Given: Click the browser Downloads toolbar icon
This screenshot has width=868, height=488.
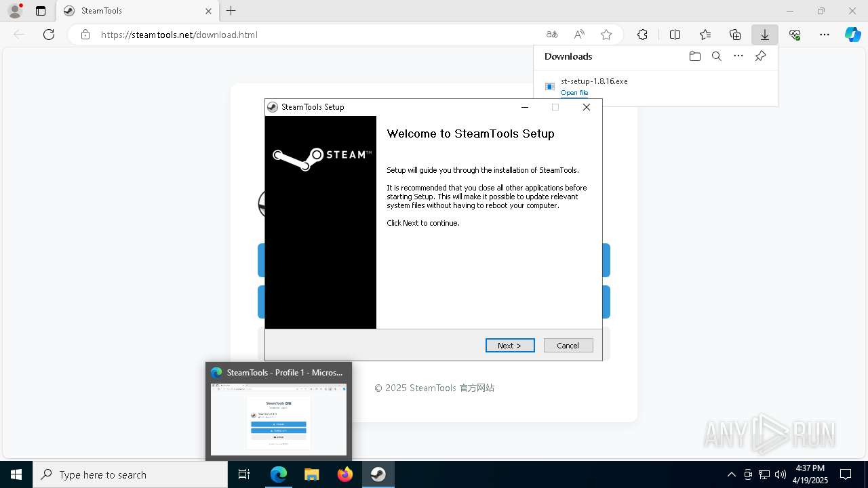Looking at the screenshot, I should [x=764, y=35].
